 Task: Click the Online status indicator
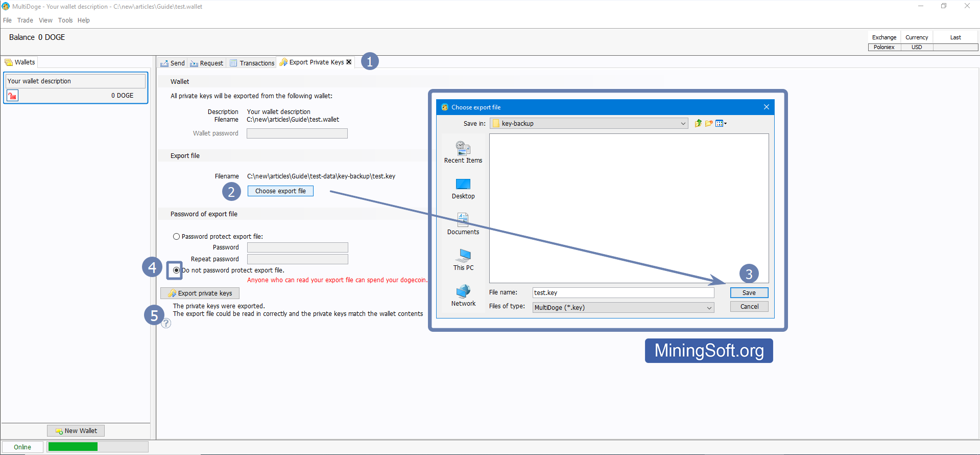point(22,447)
